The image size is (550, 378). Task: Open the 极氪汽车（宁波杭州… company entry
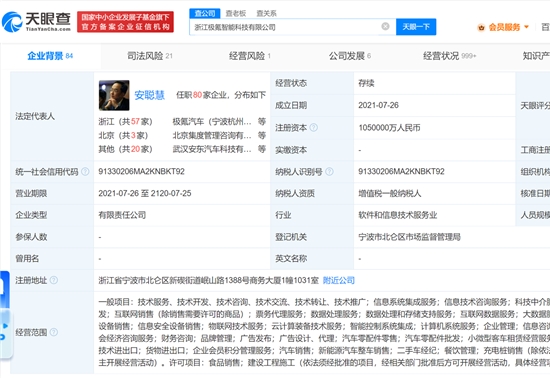point(212,122)
